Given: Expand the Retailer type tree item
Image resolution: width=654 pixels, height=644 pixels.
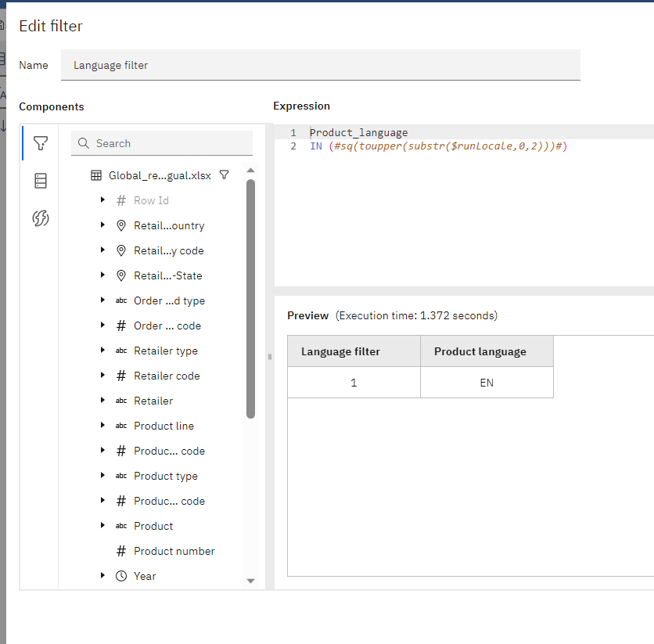Looking at the screenshot, I should pyautogui.click(x=102, y=351).
